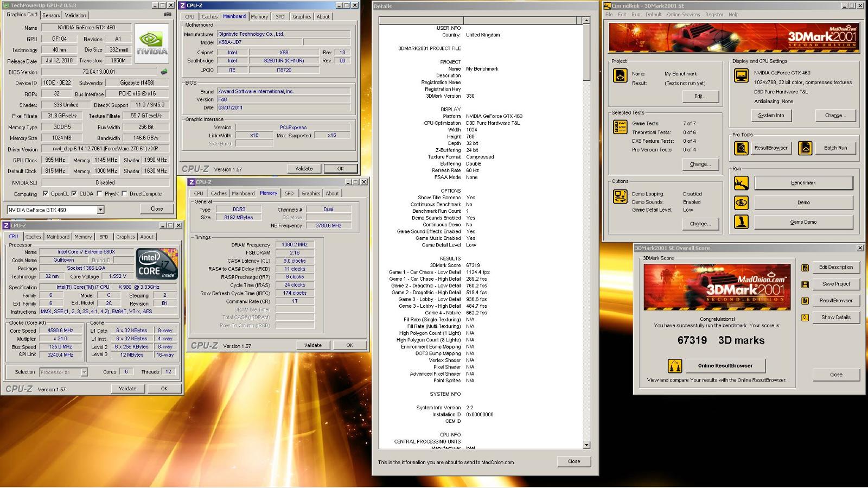Screen dimensions: 868x488
Task: Click the CPU-Z mainboard window title icon
Action: coord(183,5)
